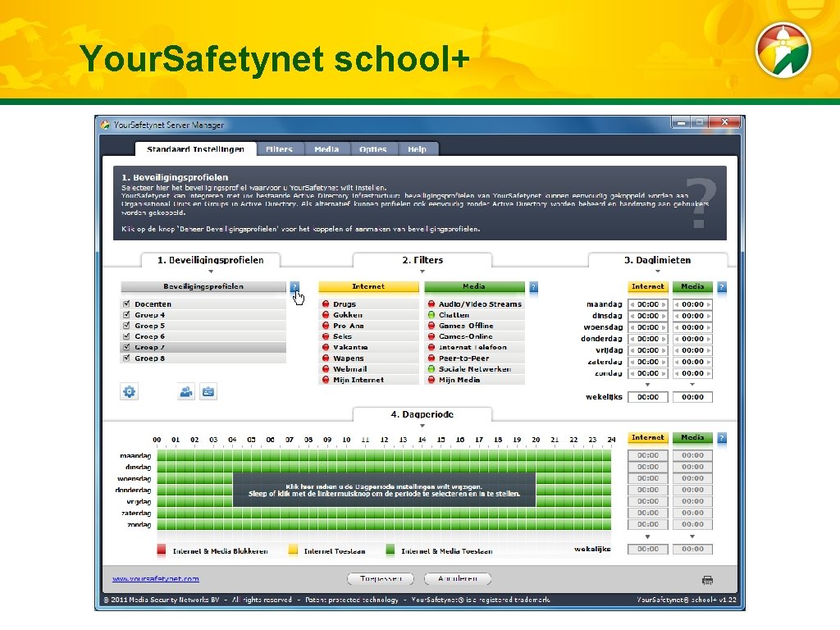Screen dimensions: 840x630
Task: Decrease woensdag Media limit with left arrow
Action: (677, 327)
